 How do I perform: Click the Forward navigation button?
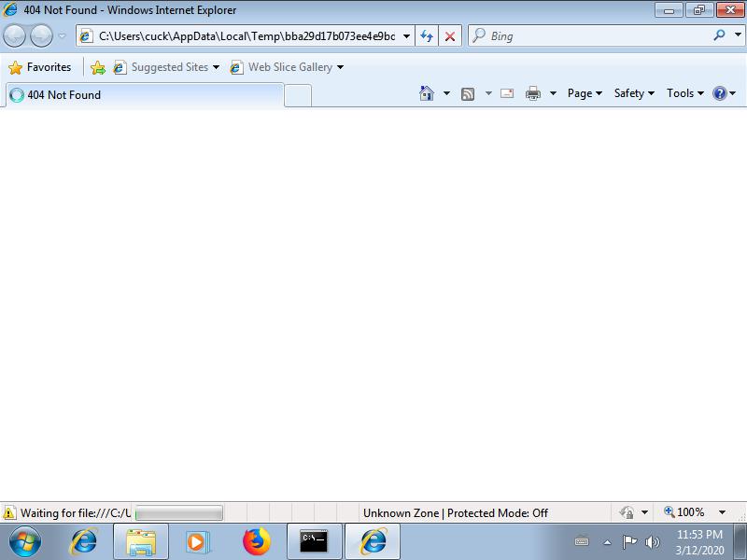click(x=41, y=35)
